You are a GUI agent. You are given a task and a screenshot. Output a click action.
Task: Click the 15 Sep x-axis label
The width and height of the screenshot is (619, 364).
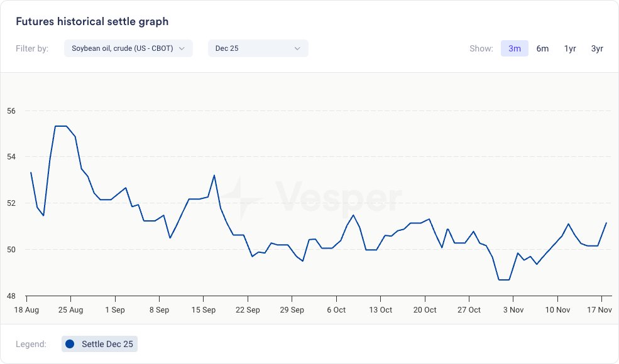click(203, 310)
